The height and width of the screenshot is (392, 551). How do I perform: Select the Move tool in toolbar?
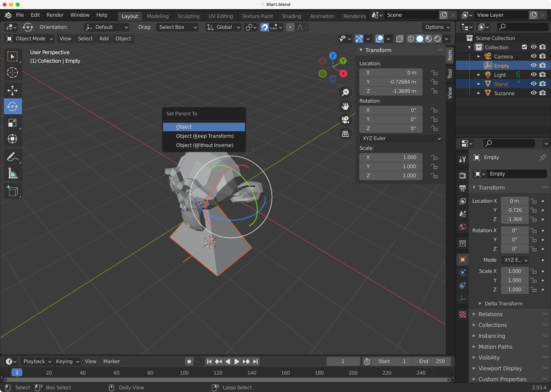[x=12, y=90]
